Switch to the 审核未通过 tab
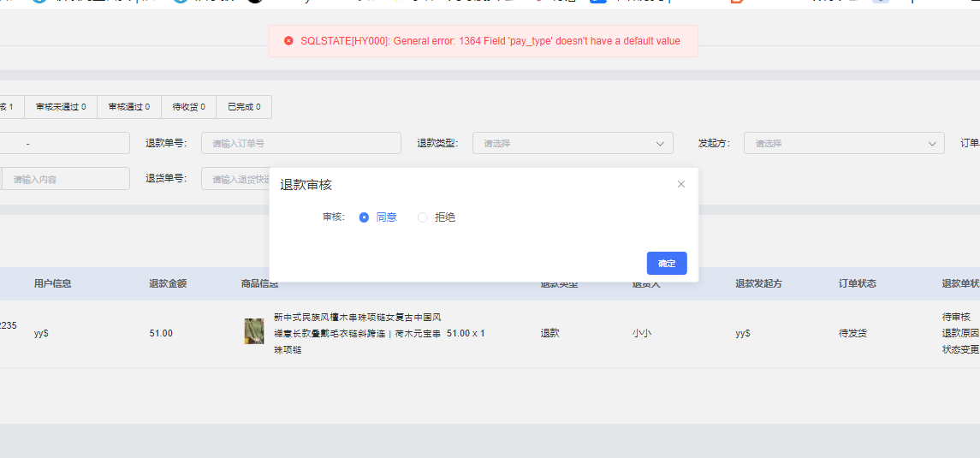Screen dimensions: 980x458 pyautogui.click(x=61, y=107)
